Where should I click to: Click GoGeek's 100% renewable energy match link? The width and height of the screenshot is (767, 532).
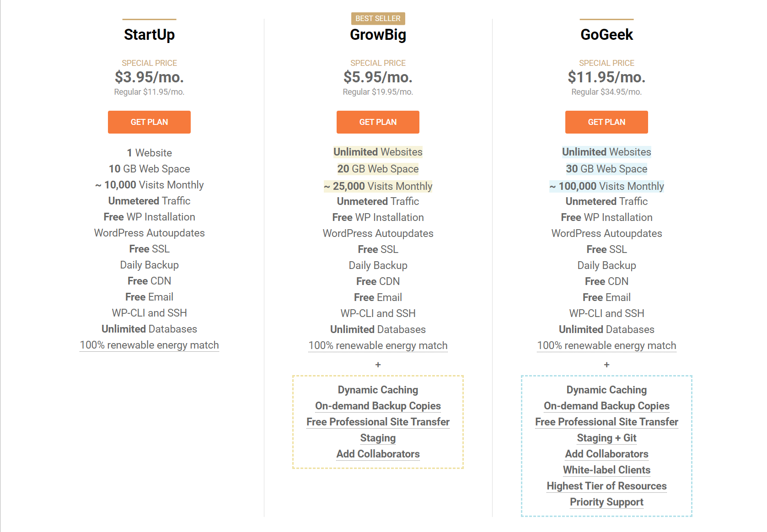click(x=606, y=346)
